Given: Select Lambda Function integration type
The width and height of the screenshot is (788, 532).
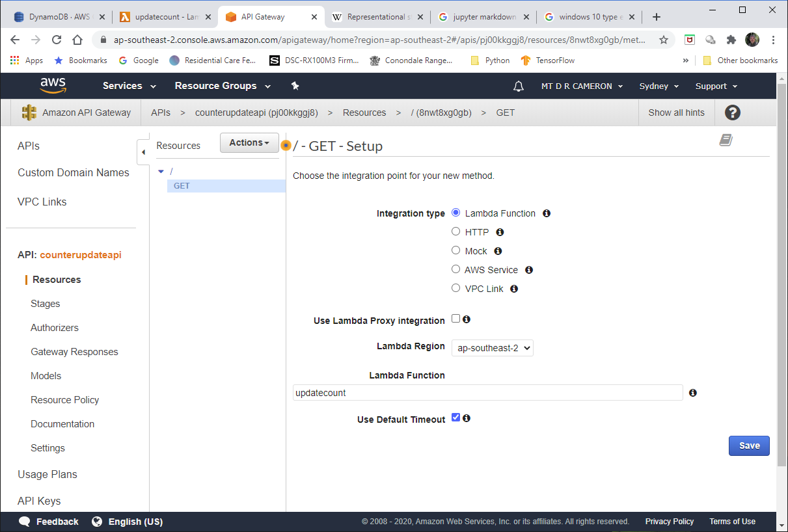Looking at the screenshot, I should coord(456,213).
